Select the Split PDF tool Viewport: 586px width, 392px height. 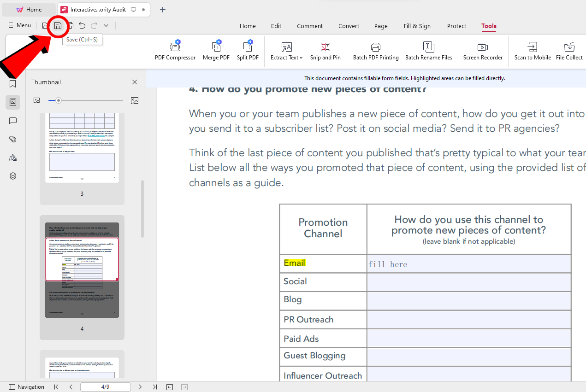[x=248, y=50]
